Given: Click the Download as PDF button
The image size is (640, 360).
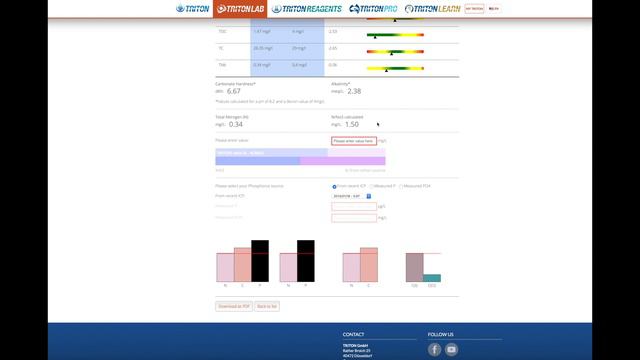Looking at the screenshot, I should [234, 306].
